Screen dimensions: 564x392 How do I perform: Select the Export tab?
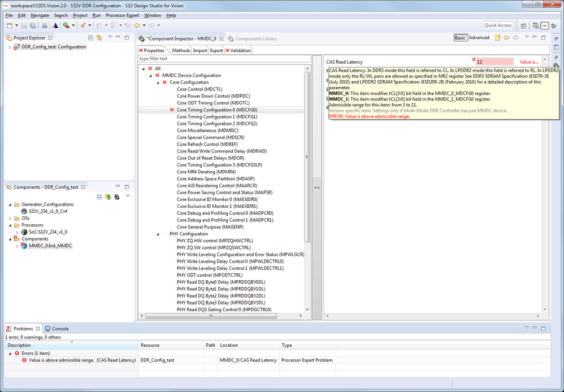(x=216, y=50)
